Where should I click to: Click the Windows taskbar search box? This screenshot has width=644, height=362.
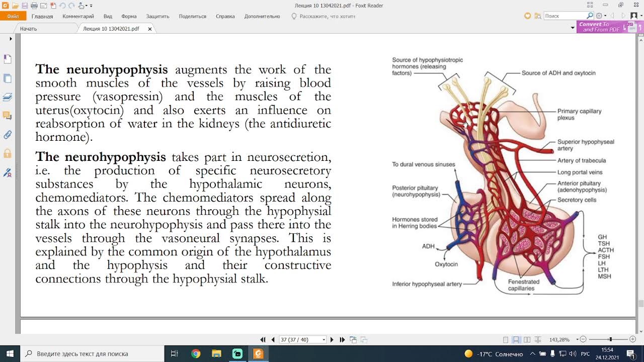click(92, 353)
